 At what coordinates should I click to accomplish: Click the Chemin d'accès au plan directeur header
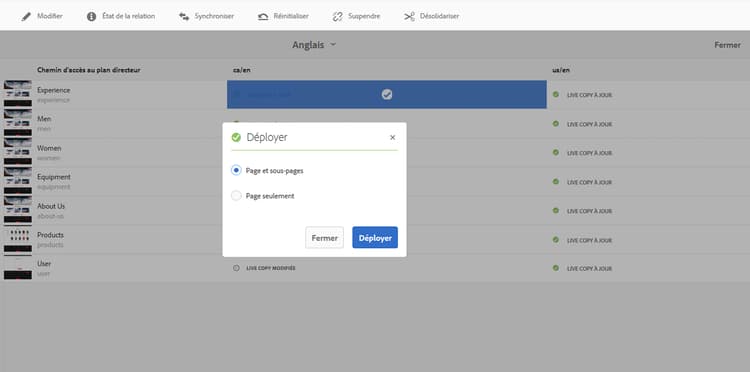88,70
